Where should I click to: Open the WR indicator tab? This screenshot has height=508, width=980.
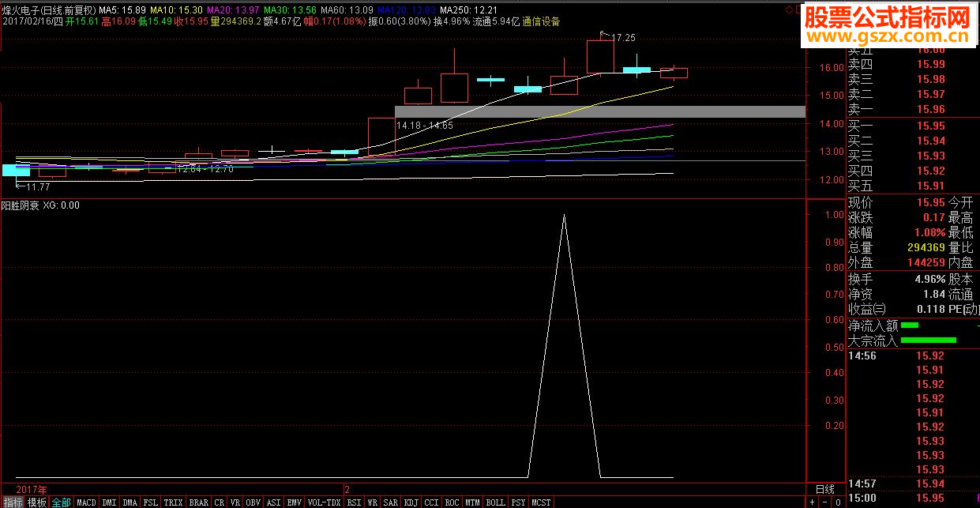point(372,502)
